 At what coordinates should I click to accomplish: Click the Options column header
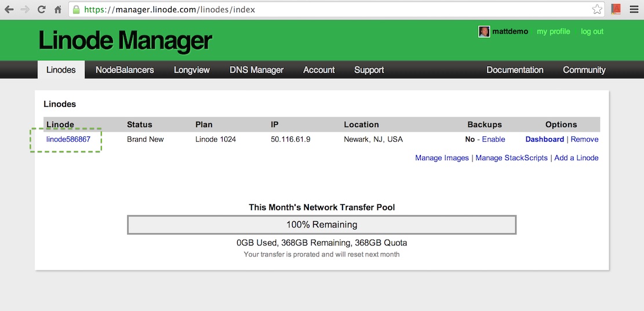tap(561, 125)
